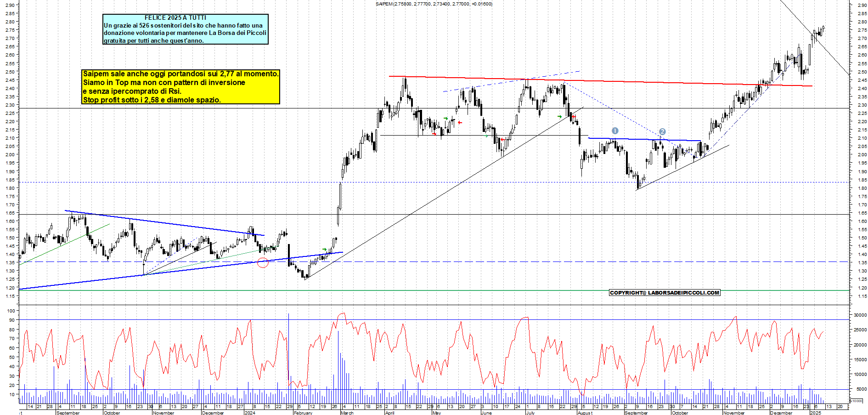
Task: Click the 'May' month label
Action: [x=437, y=412]
